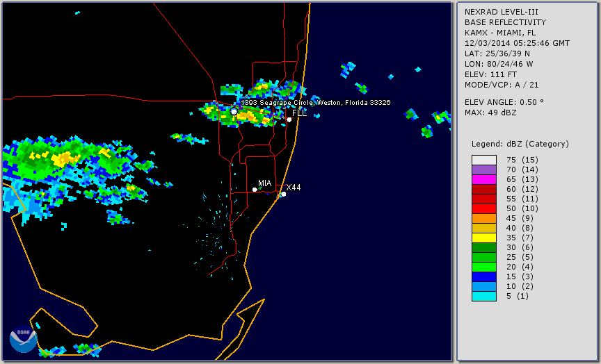Screen dimensions: 601x364
Task: Click 'LON: 80/24/46 W' text
Action: (x=499, y=64)
